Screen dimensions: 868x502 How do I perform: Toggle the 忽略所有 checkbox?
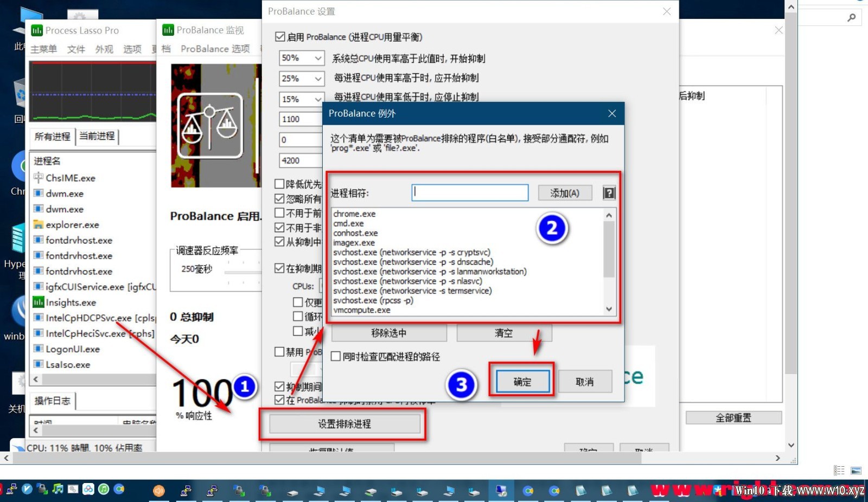tap(280, 199)
